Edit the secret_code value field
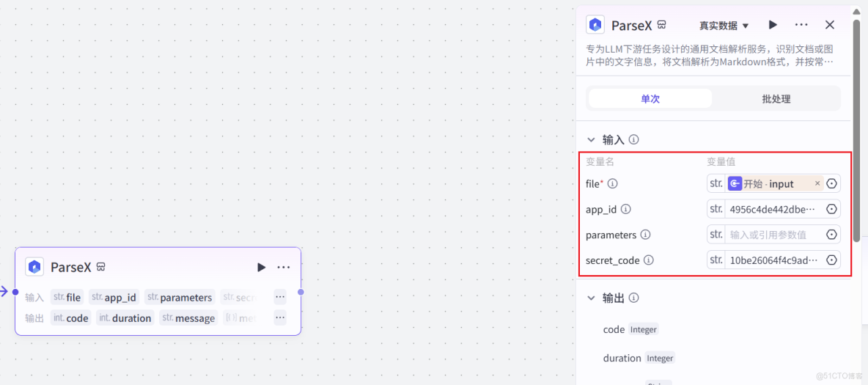Viewport: 868px width, 385px height. point(773,260)
